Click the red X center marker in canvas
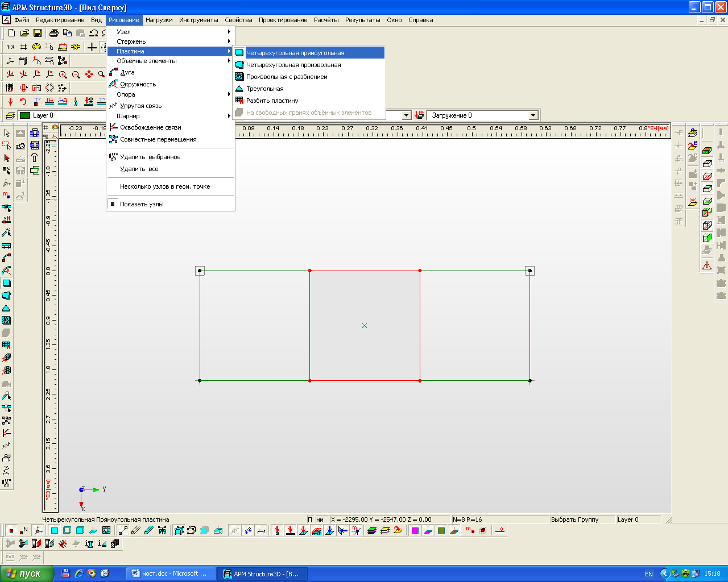 click(365, 326)
